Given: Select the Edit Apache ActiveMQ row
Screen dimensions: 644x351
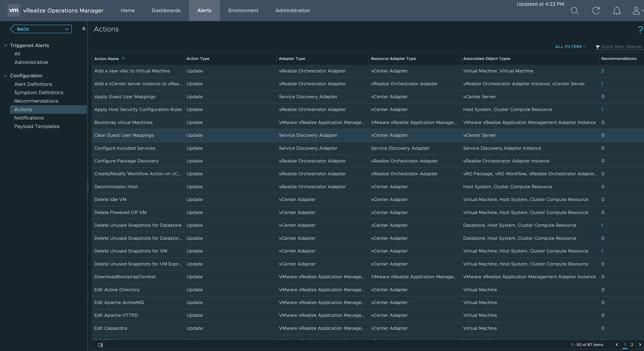Looking at the screenshot, I should (x=368, y=303).
